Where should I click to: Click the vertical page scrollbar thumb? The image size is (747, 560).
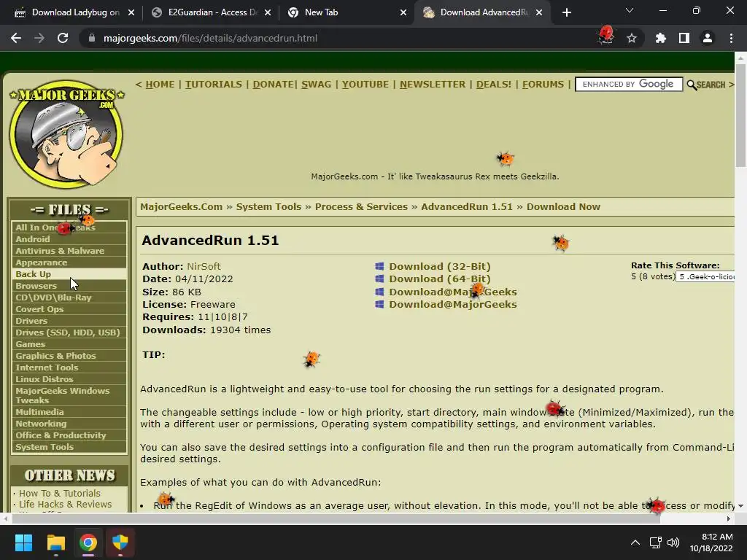click(x=740, y=114)
